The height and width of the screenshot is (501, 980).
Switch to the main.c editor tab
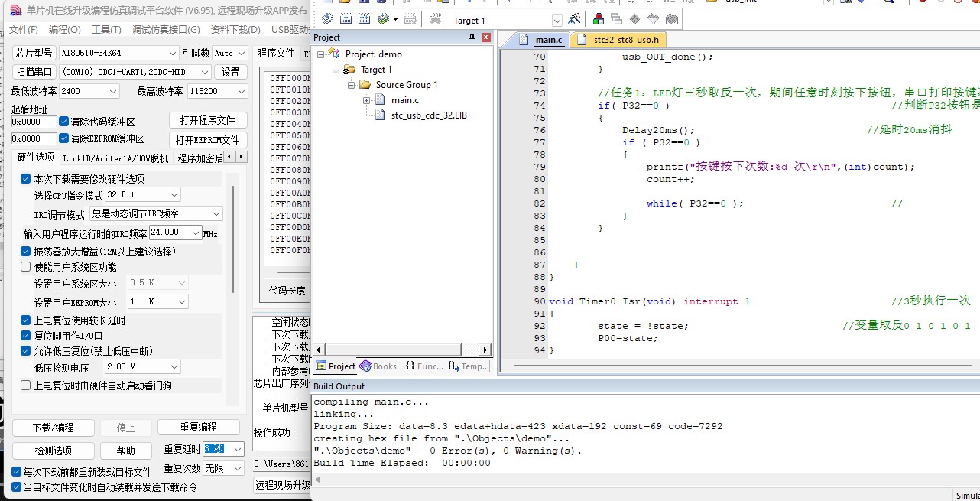[x=543, y=40]
